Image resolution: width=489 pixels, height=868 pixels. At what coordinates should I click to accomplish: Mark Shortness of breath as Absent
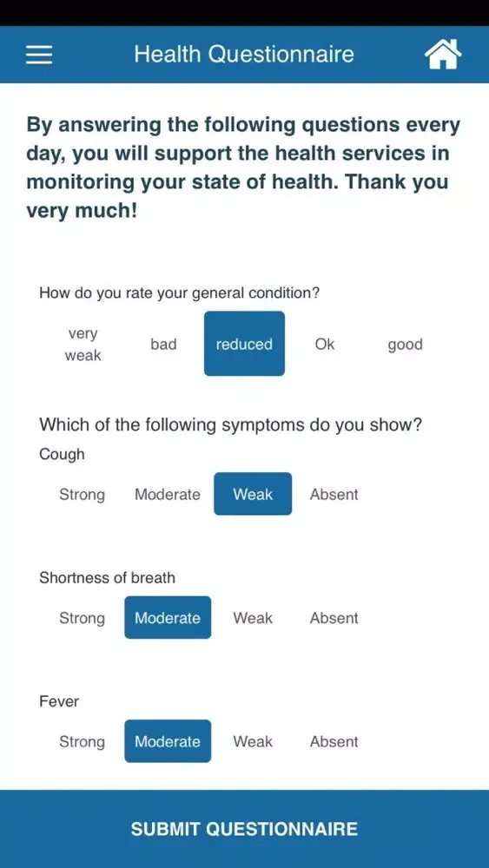334,618
